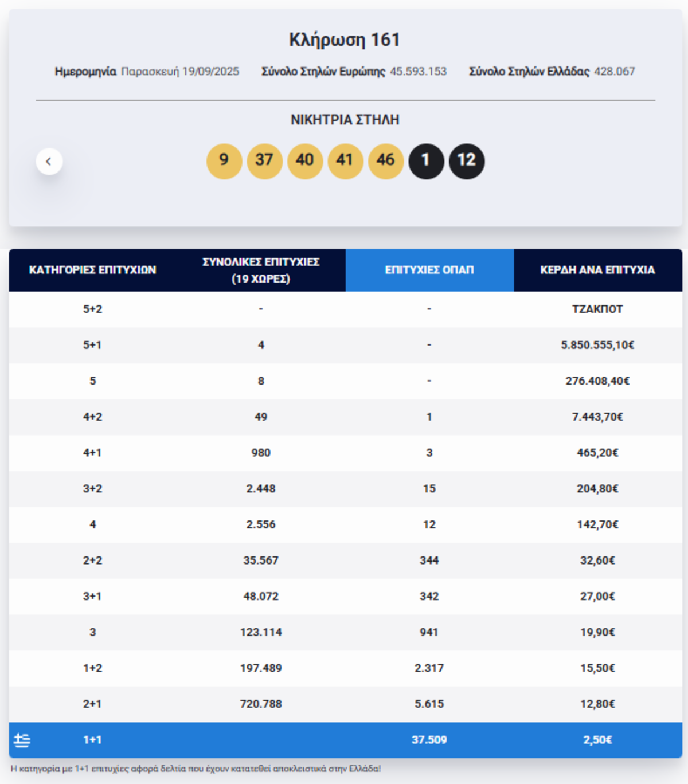
Task: Select black bonus ball number 12
Action: [x=467, y=161]
